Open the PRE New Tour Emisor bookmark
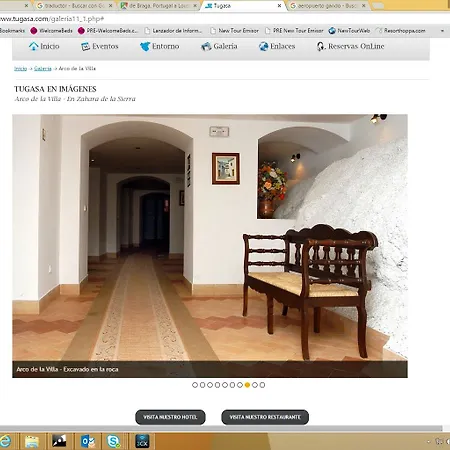This screenshot has width=450, height=450. tap(294, 31)
